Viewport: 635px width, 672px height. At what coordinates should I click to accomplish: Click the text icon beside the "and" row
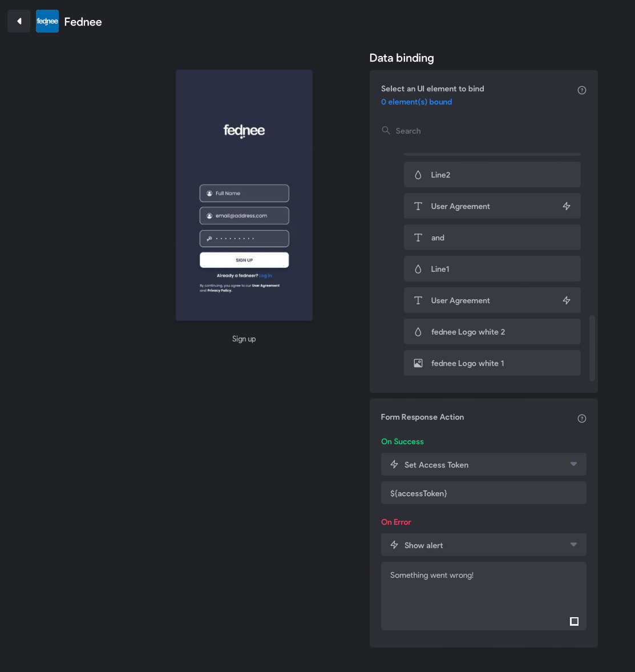tap(418, 238)
